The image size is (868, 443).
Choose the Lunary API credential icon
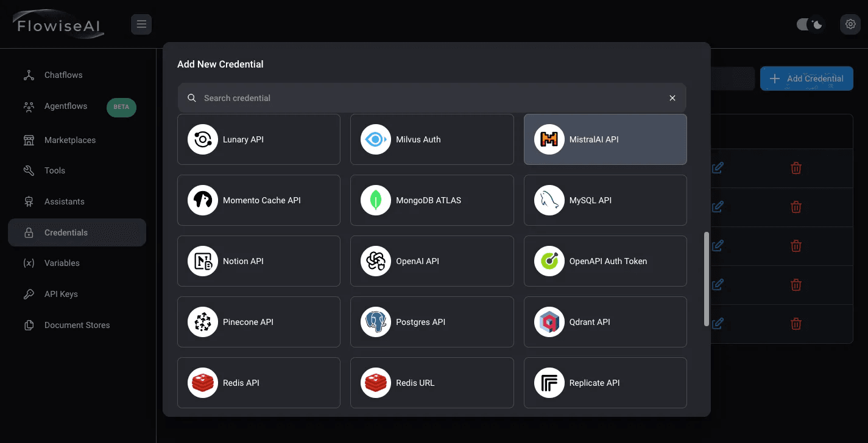pos(203,139)
